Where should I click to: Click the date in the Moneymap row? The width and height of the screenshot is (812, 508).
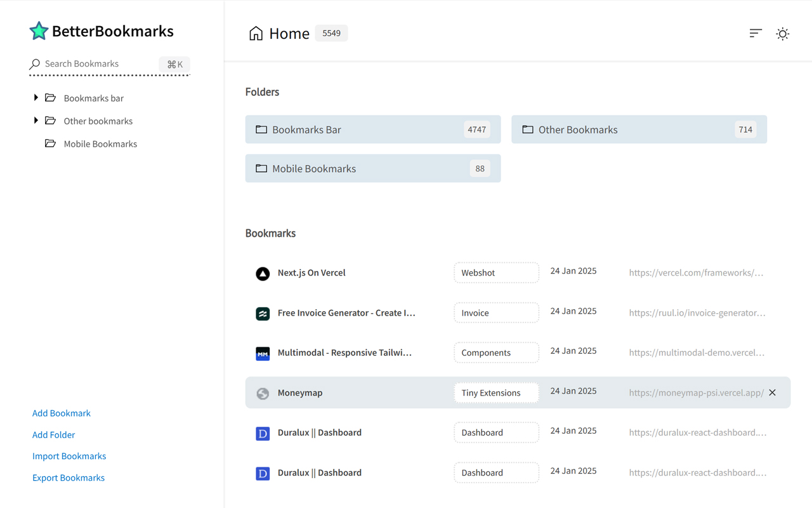(573, 391)
